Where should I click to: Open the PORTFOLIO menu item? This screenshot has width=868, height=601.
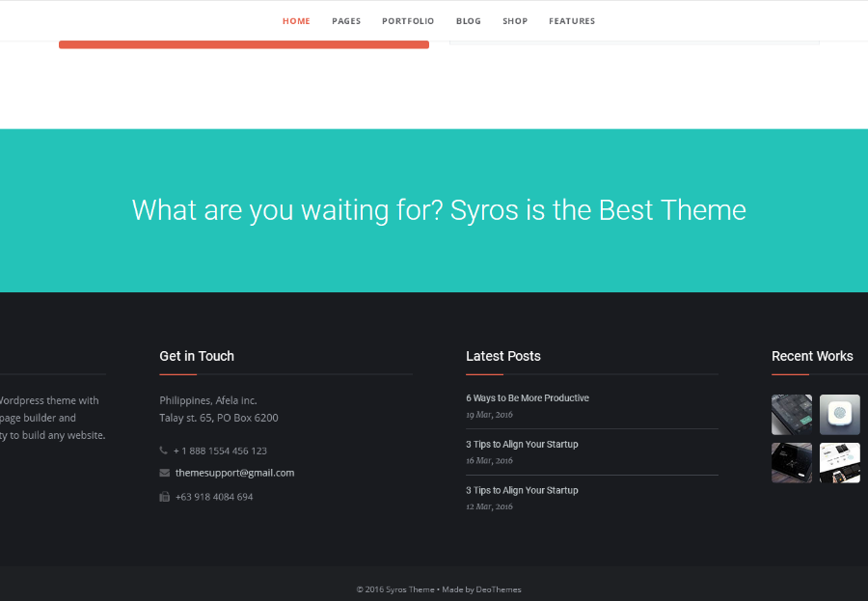point(408,21)
